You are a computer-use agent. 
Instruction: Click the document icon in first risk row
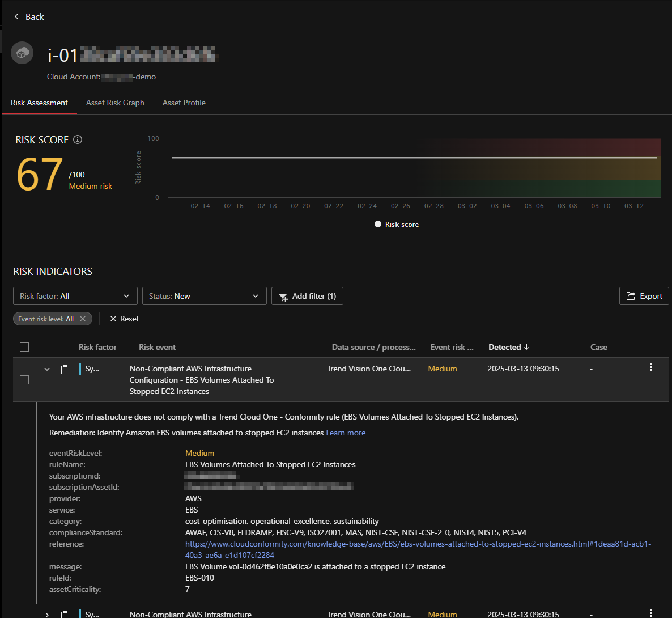65,369
